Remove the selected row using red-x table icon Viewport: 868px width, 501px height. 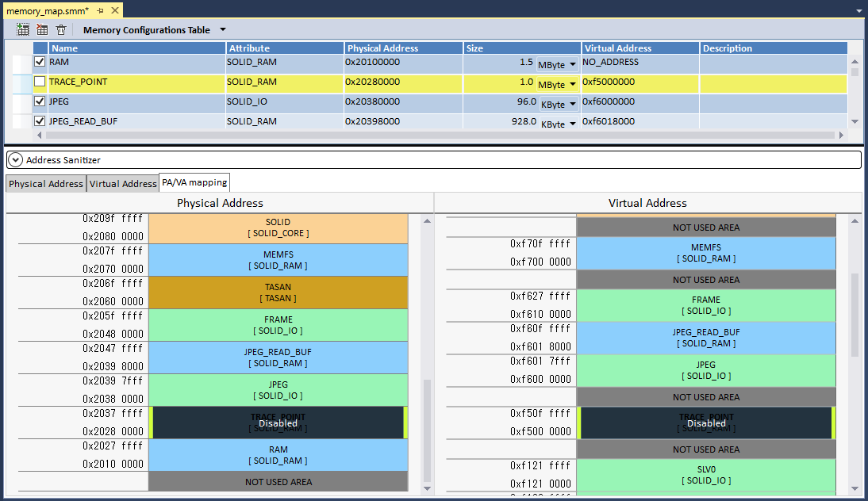click(42, 30)
